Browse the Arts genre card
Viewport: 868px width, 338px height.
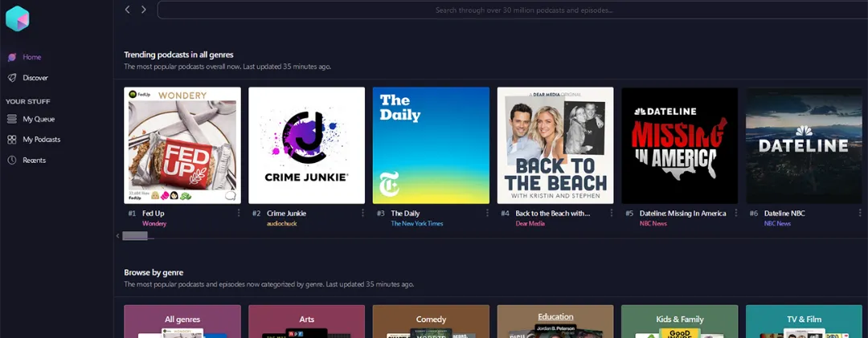pyautogui.click(x=307, y=321)
